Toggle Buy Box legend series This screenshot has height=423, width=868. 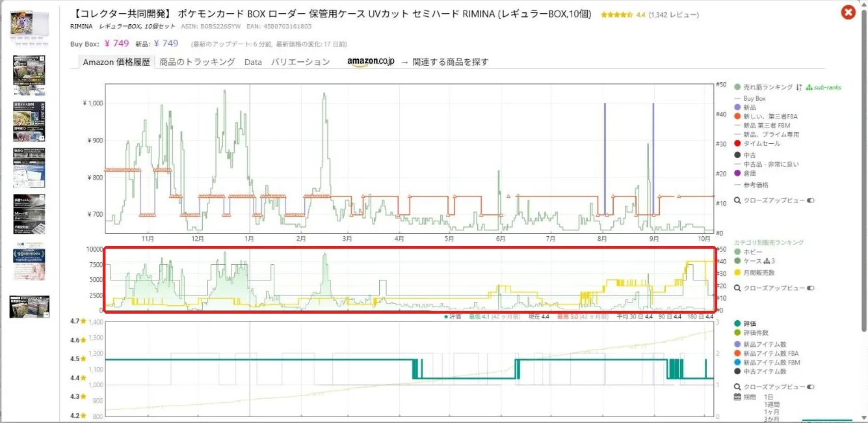(x=750, y=99)
